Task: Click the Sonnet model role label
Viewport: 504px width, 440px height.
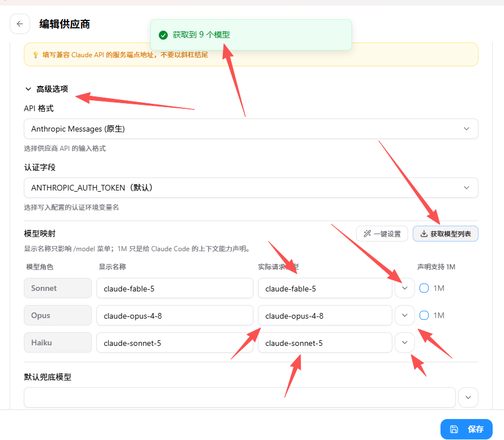Action: coord(58,288)
